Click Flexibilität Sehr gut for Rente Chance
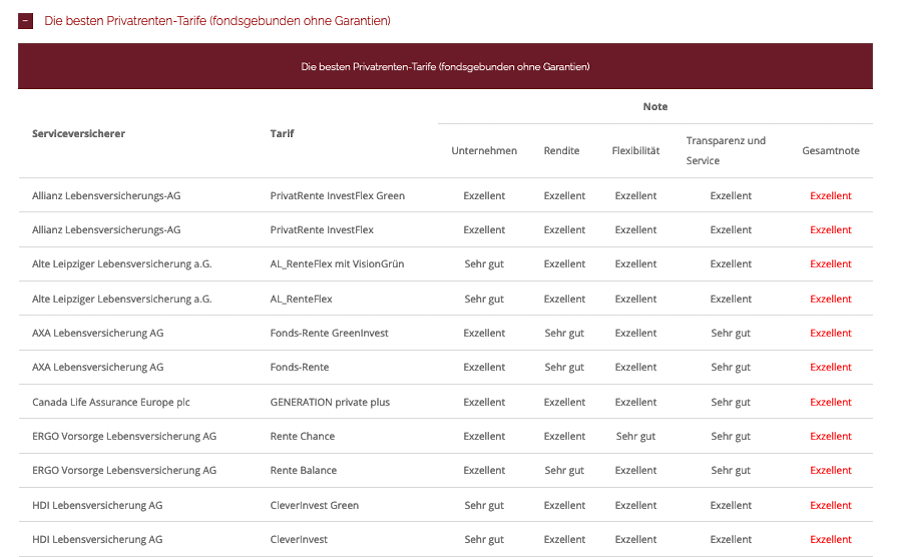900x557 pixels. (635, 436)
